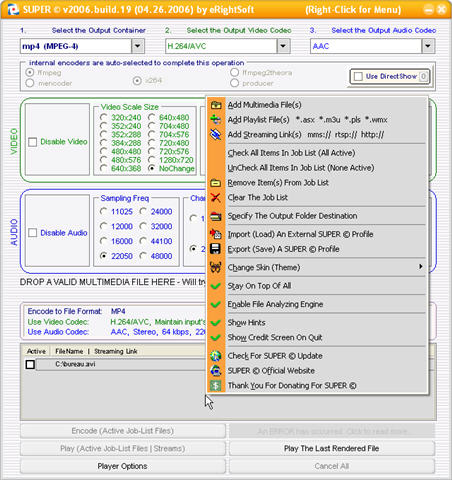Click checkmark beside Enable File Analyzing Engine
452x480 pixels.
tap(216, 304)
